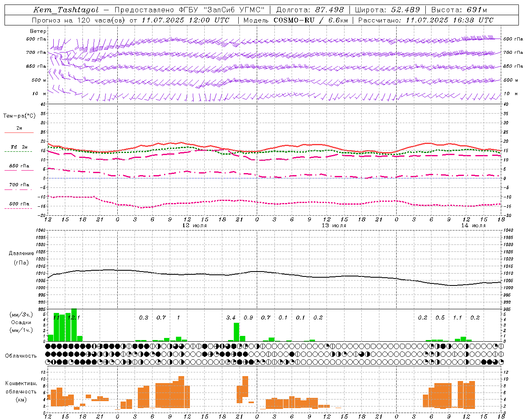Select the Td 2м dew point legend entry
Viewport: 525px width, 420px height.
pyautogui.click(x=19, y=147)
